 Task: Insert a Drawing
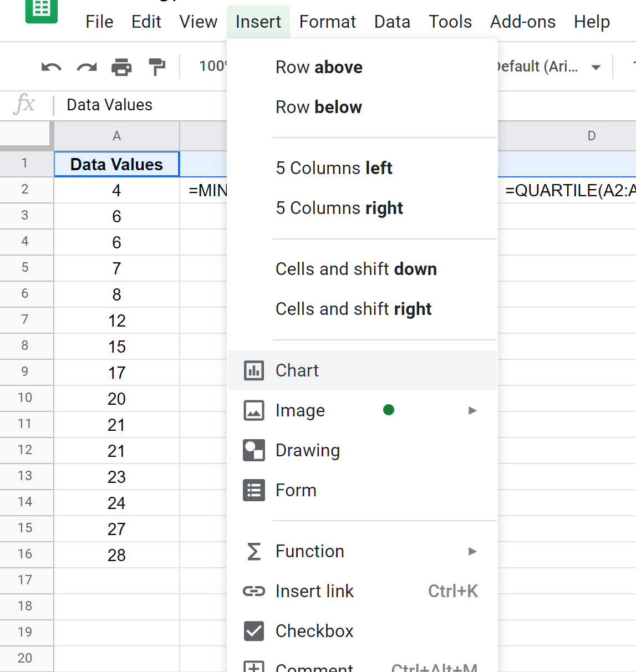point(308,450)
